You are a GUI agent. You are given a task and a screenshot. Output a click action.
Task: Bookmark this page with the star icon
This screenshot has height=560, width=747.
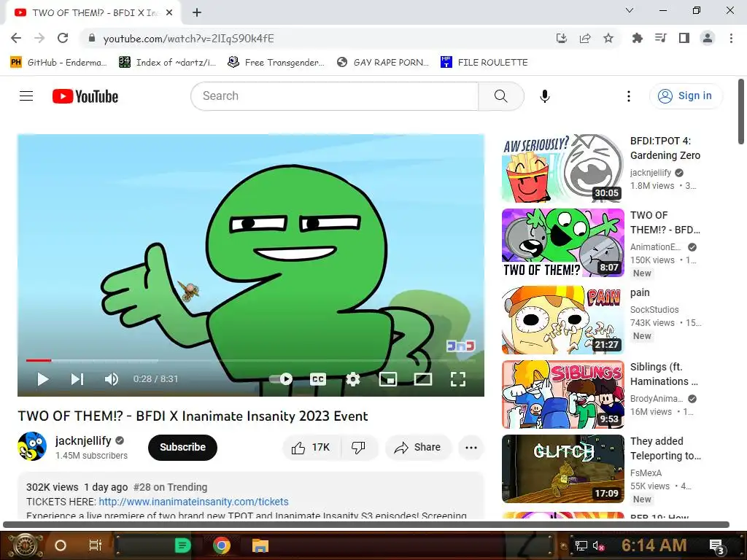tap(608, 38)
